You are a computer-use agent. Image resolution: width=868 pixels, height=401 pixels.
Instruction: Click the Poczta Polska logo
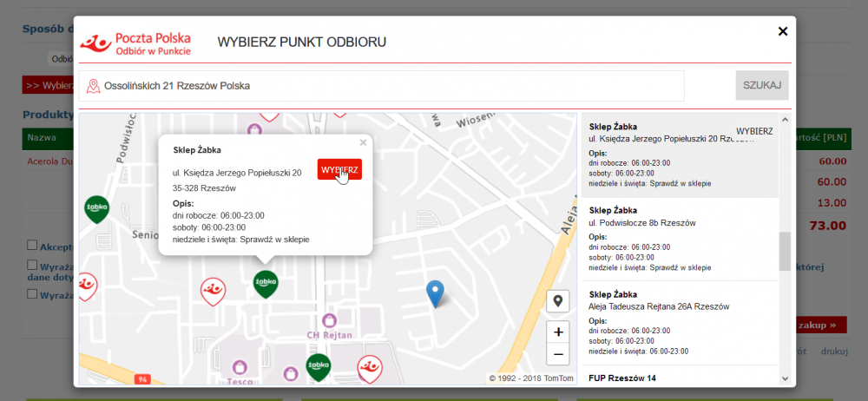coord(135,43)
